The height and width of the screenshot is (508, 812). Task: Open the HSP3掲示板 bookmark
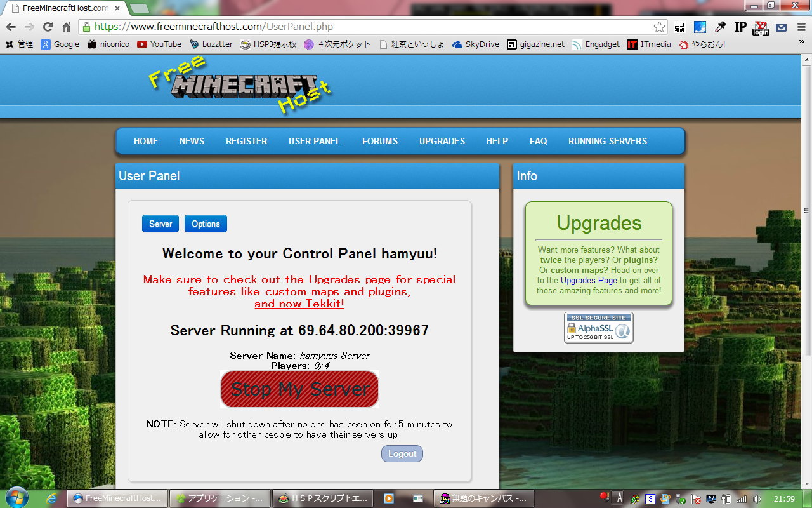[268, 44]
